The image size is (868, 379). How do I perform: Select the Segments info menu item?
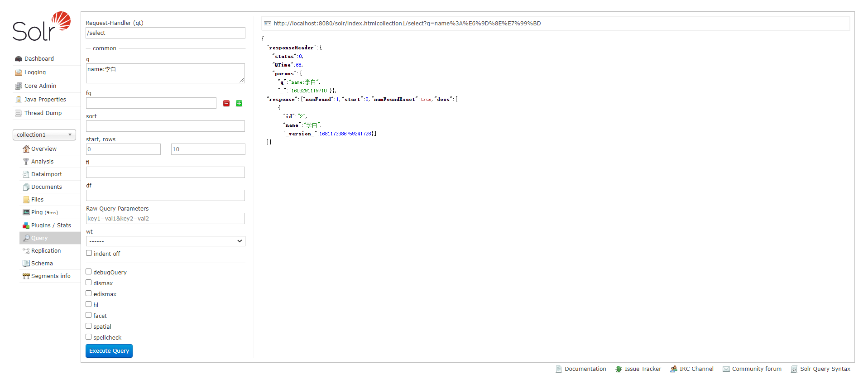point(51,276)
